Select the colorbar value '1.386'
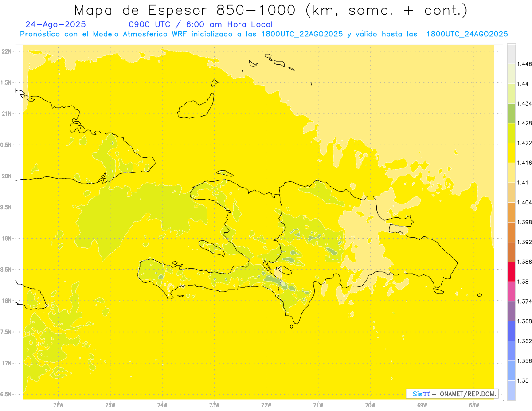532x411 pixels. (525, 262)
